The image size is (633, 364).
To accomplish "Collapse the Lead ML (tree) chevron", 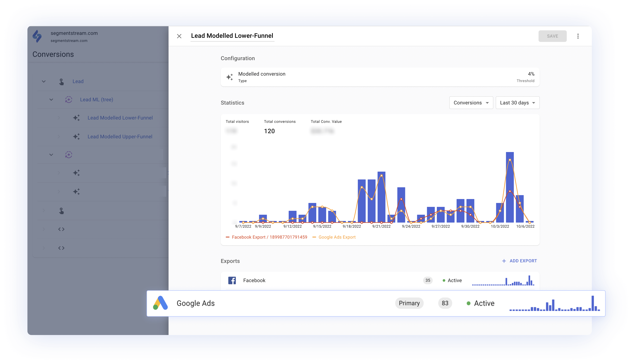I will (x=51, y=100).
